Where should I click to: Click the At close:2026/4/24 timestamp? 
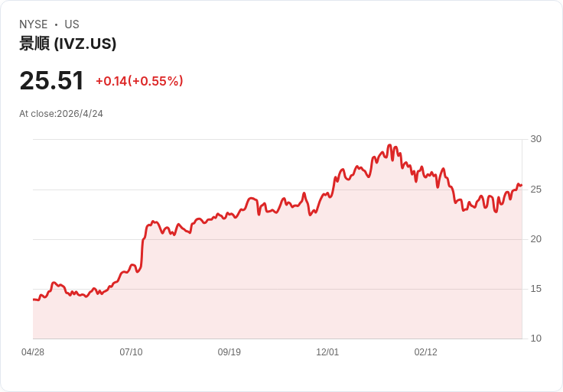click(x=61, y=114)
